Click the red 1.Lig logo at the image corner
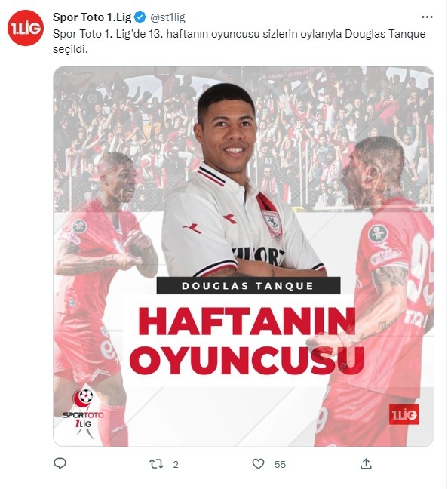This screenshot has height=489, width=448. click(x=404, y=414)
